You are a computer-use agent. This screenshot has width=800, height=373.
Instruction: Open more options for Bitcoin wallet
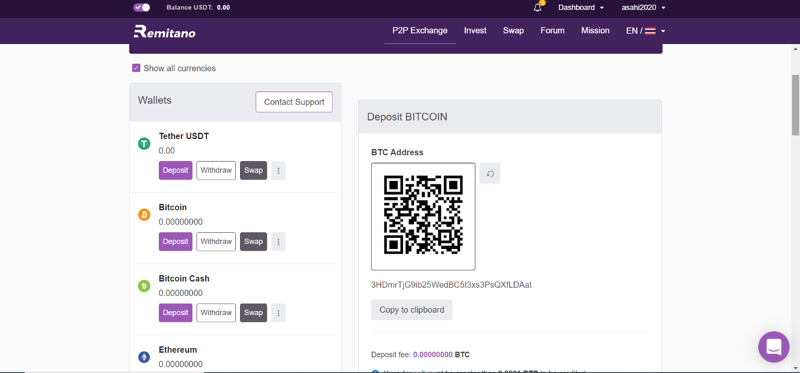(x=279, y=241)
